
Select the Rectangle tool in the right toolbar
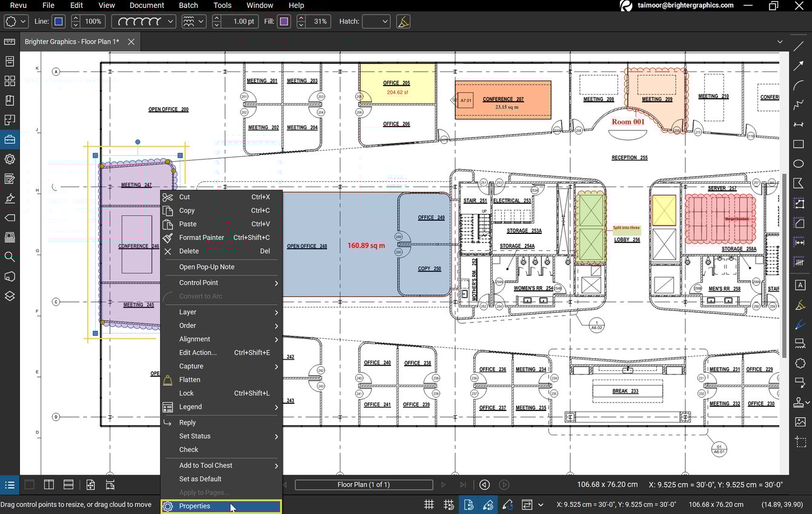[798, 144]
